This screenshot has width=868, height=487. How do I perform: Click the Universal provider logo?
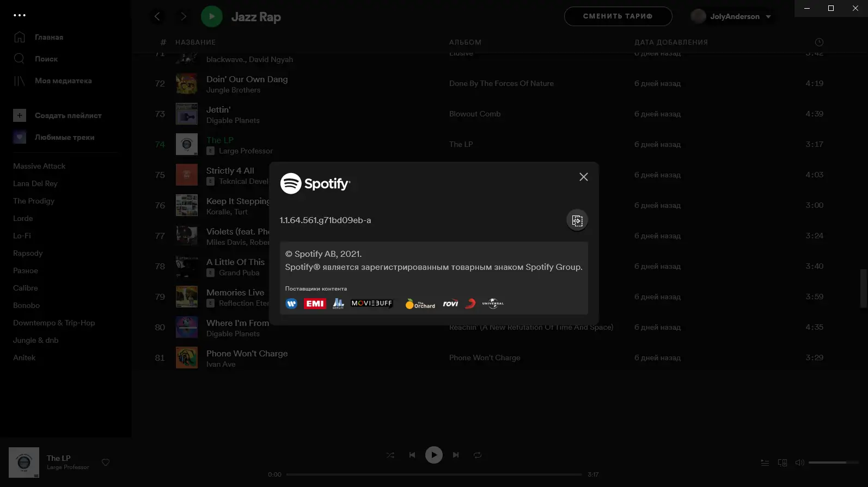click(x=493, y=304)
